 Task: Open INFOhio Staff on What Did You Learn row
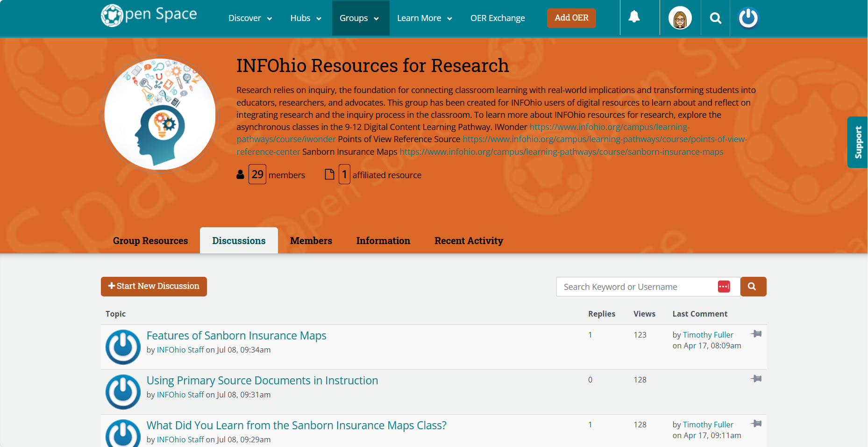(x=180, y=440)
